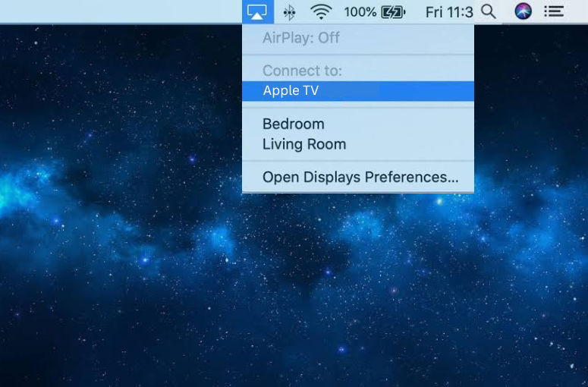
Task: Open Displays Preferences from the menu
Action: point(358,177)
